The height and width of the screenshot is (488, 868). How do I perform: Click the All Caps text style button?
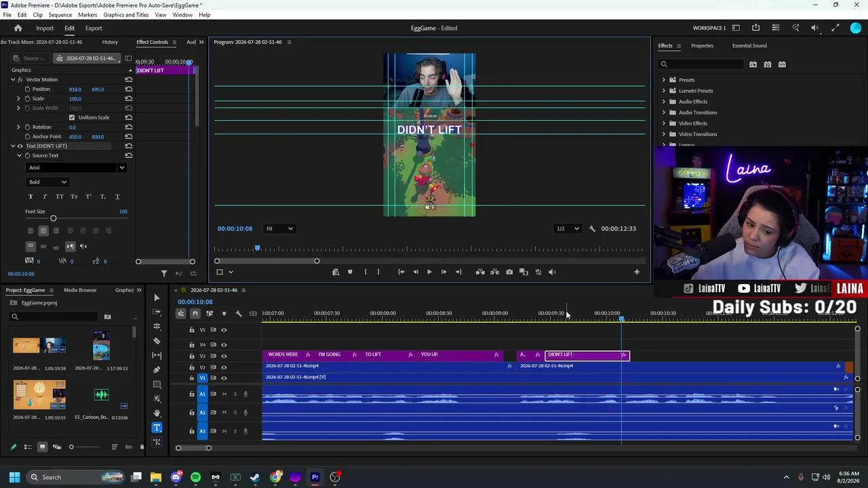click(x=60, y=197)
